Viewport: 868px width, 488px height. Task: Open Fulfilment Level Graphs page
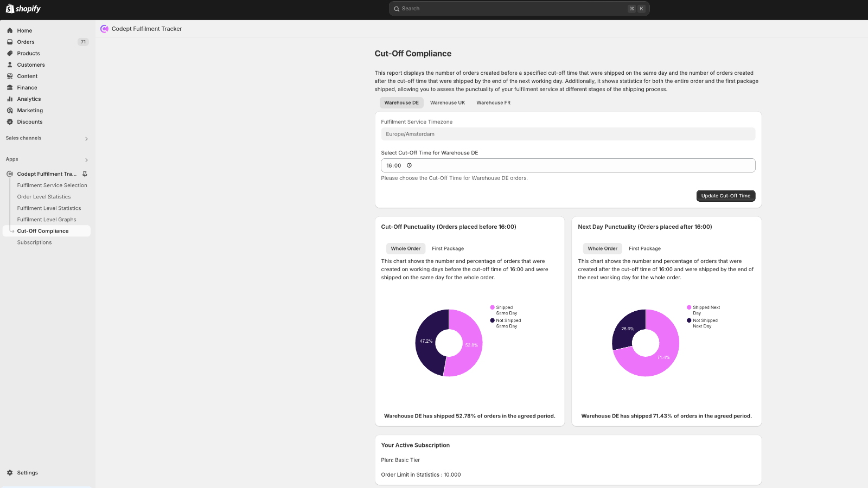47,219
